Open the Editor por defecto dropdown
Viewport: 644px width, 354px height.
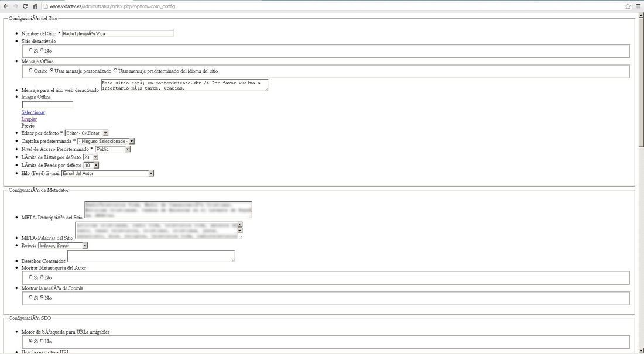click(x=87, y=133)
